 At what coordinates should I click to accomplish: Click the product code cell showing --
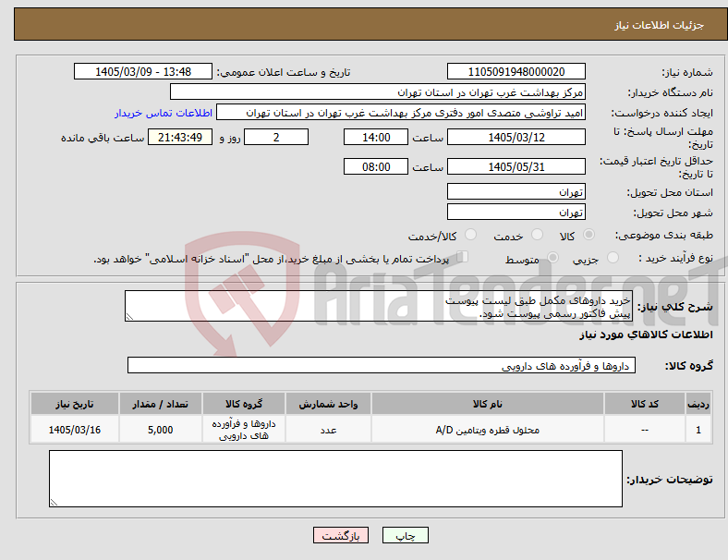(x=645, y=430)
